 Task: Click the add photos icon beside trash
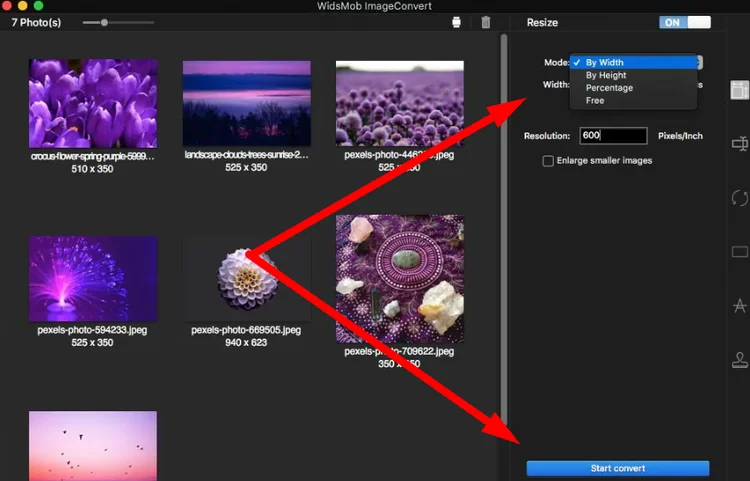pos(457,22)
